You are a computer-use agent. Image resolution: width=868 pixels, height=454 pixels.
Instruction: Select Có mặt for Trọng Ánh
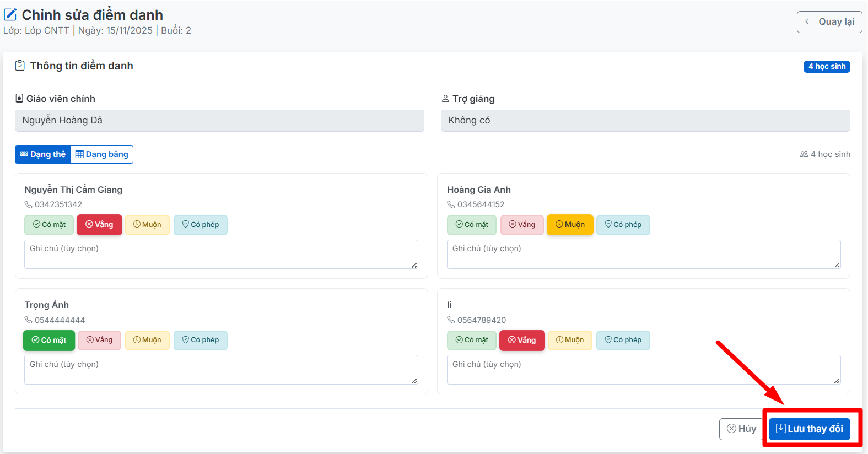tap(49, 340)
